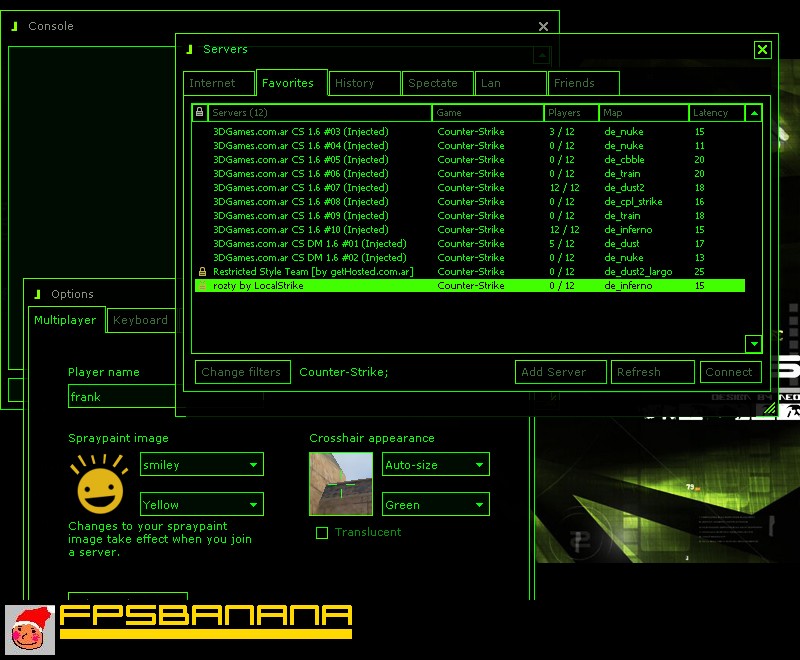Select server 3DGames.com.ar CS 1.6 #05
Viewport: 800px width, 660px height.
point(470,160)
